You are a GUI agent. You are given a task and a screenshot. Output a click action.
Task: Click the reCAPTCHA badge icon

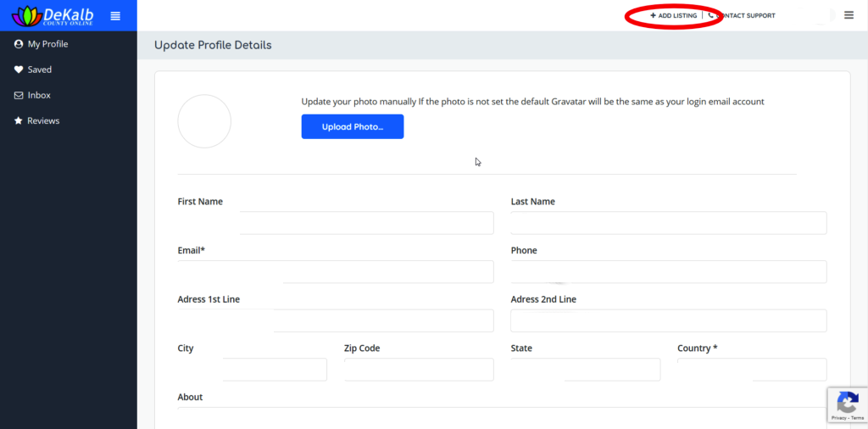(x=847, y=403)
